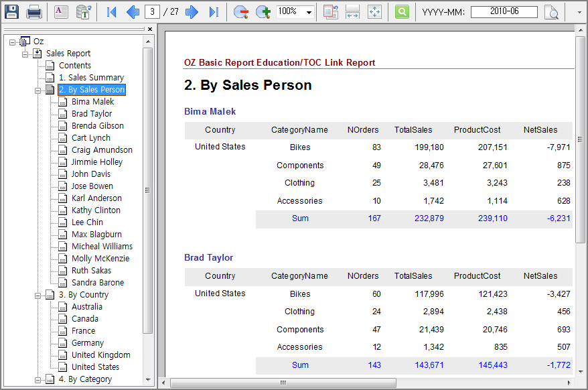The width and height of the screenshot is (588, 390).
Task: Collapse the 'Sales Report' tree node
Action: coord(25,54)
